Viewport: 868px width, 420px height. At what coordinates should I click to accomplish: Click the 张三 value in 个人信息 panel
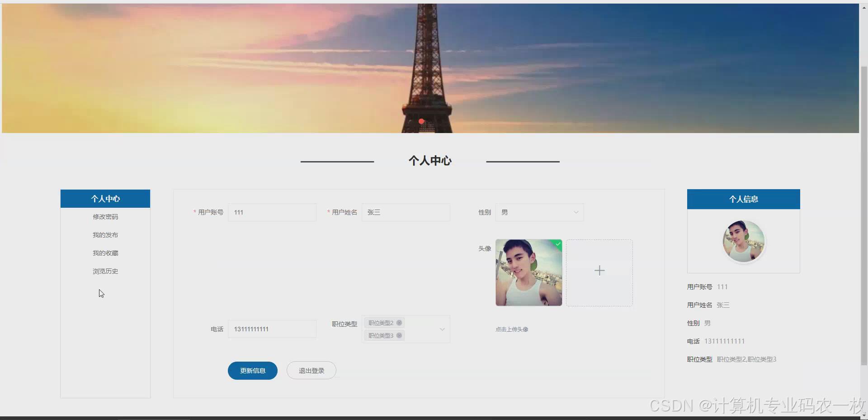[x=723, y=305]
